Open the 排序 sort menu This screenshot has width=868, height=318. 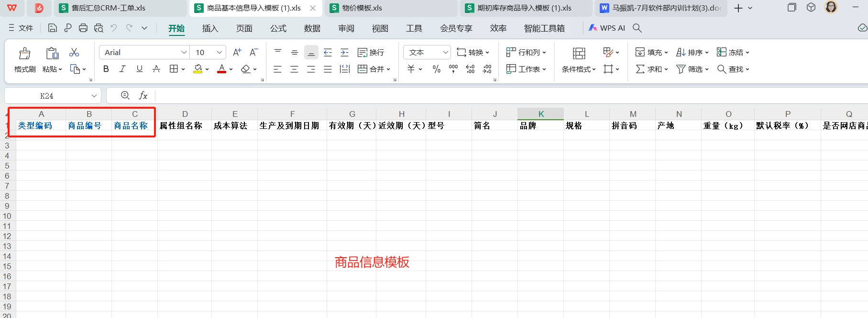(x=692, y=52)
